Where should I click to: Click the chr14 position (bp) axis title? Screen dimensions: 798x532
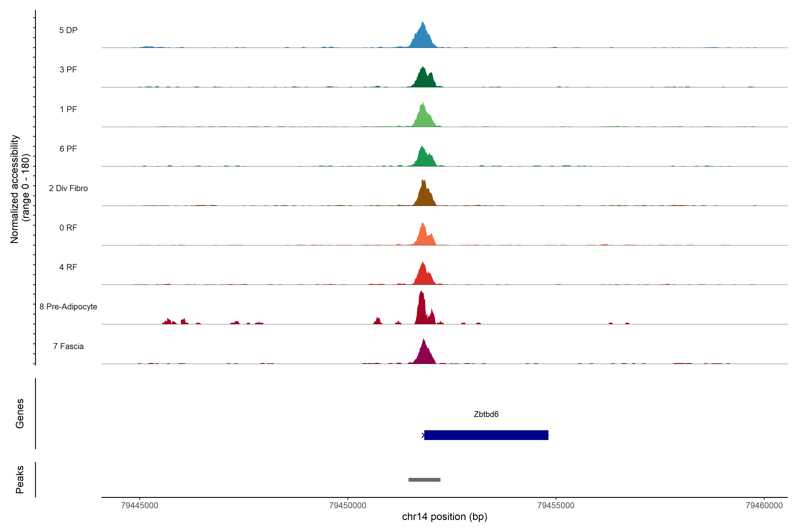(444, 517)
